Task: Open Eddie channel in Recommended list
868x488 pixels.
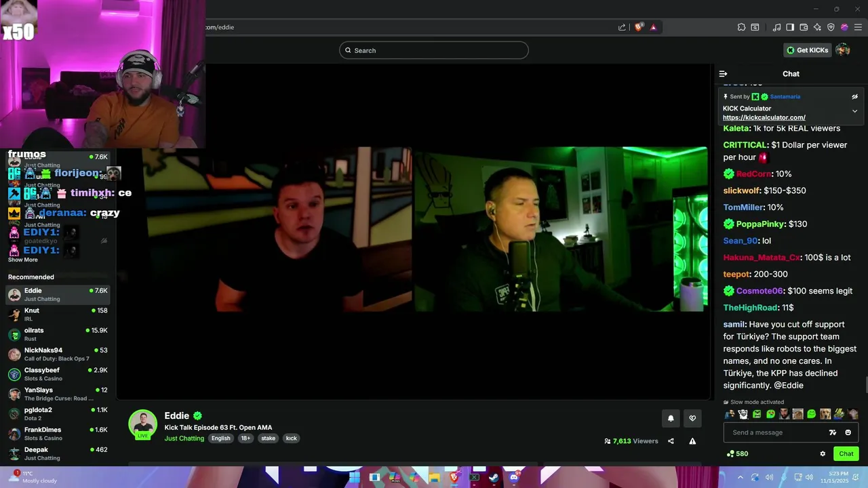Action: (x=58, y=295)
